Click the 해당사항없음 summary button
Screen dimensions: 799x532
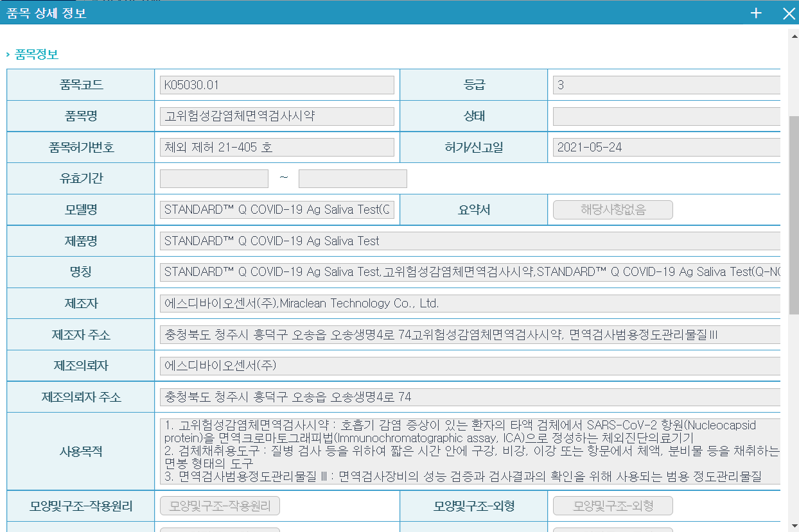click(x=613, y=210)
